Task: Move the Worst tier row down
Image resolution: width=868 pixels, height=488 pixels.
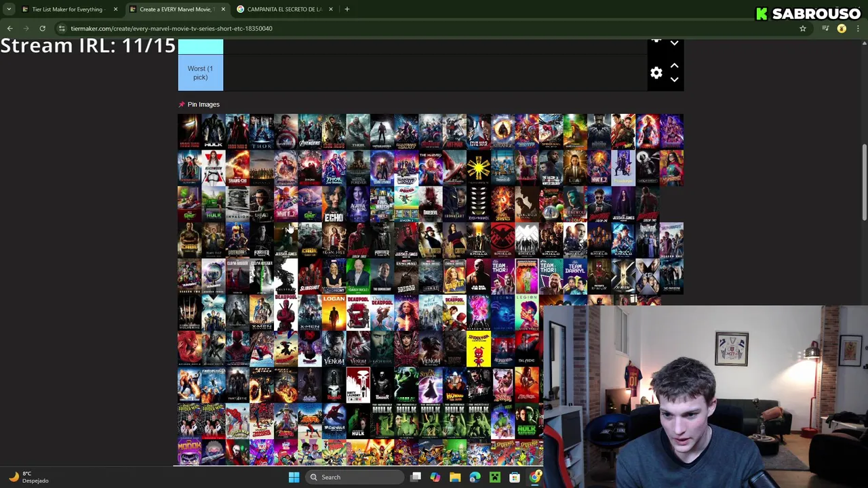Action: coord(674,79)
